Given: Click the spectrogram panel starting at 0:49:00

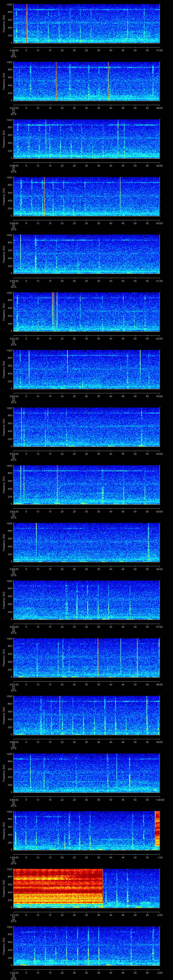Looking at the screenshot, I should pyautogui.click(x=87, y=197).
